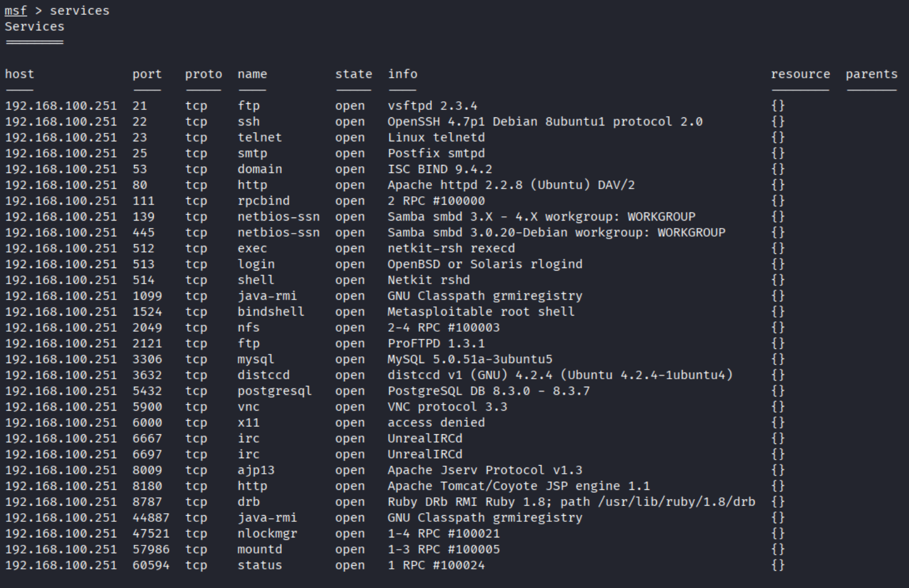Select the 'resource' column header
Viewport: 909px width, 588px height.
800,74
